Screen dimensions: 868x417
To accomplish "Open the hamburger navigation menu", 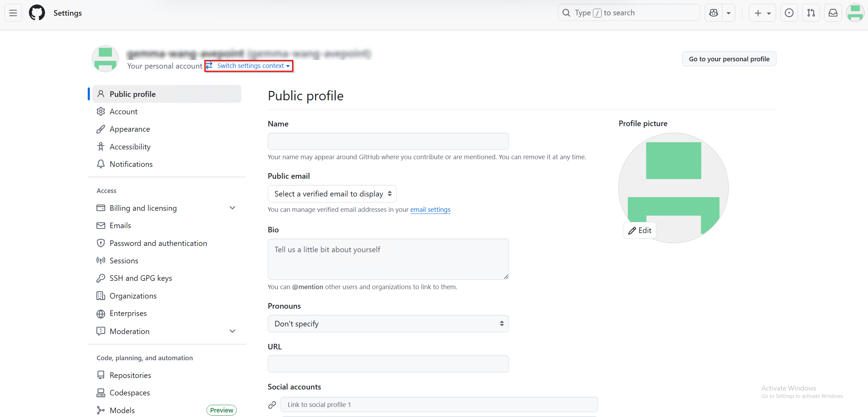I will 13,13.
